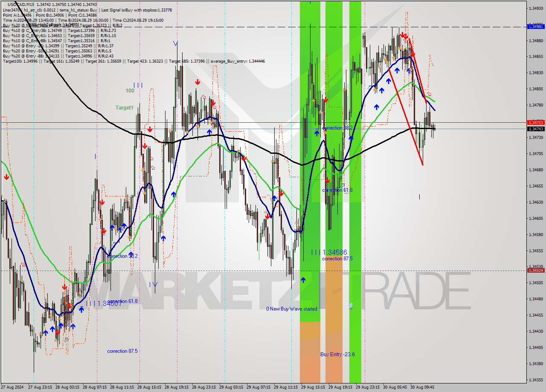Screen dimensions: 546x392
Task: Click 'correction 87.5' label below 1.34586
Action: coord(337,259)
